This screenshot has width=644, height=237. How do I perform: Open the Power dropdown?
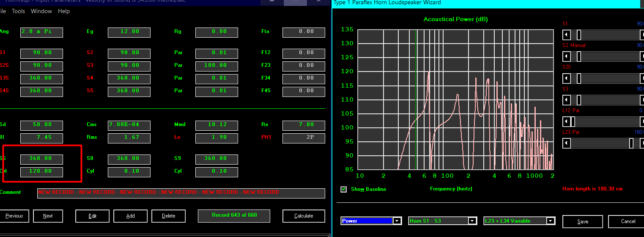(x=397, y=221)
